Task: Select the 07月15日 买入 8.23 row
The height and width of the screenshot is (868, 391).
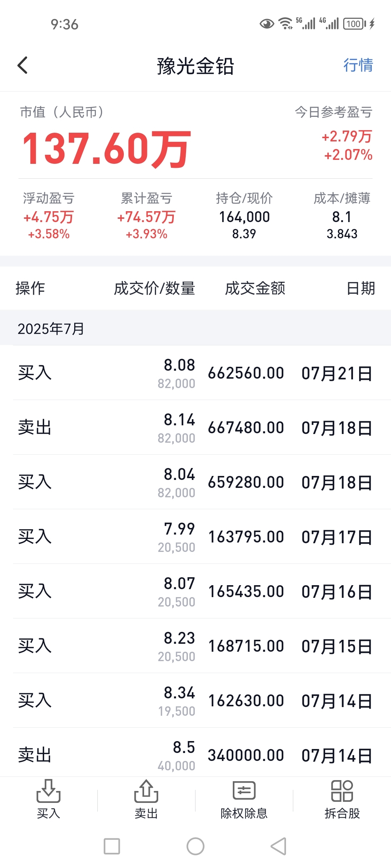Action: (x=195, y=646)
